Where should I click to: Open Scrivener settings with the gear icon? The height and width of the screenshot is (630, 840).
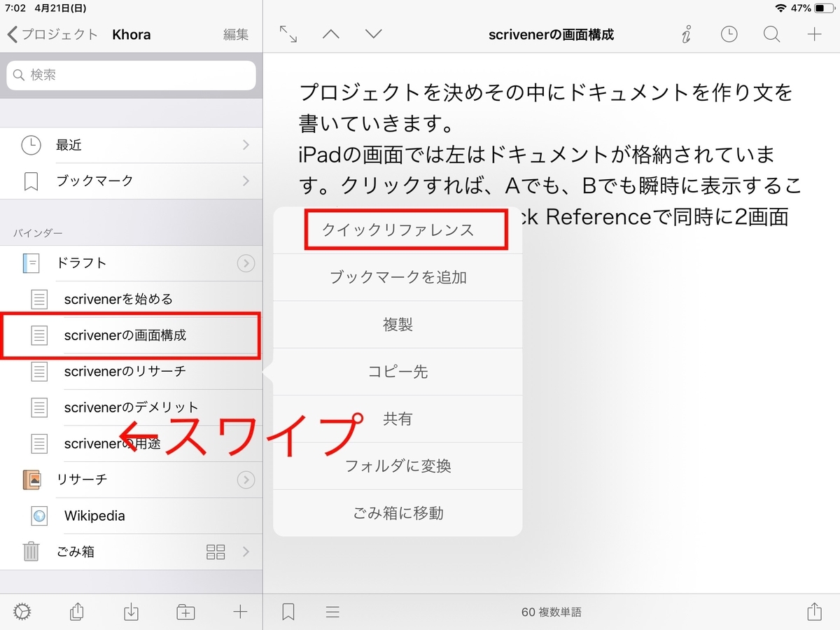tap(23, 611)
